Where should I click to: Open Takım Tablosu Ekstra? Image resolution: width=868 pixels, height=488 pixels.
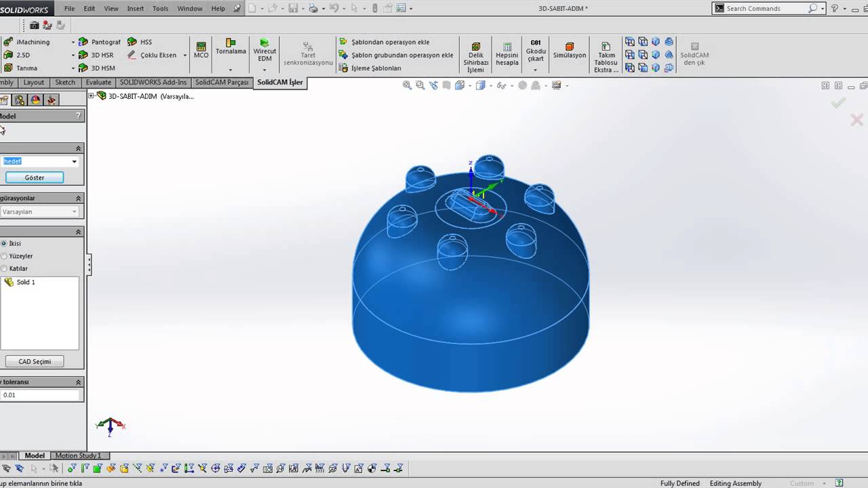606,57
